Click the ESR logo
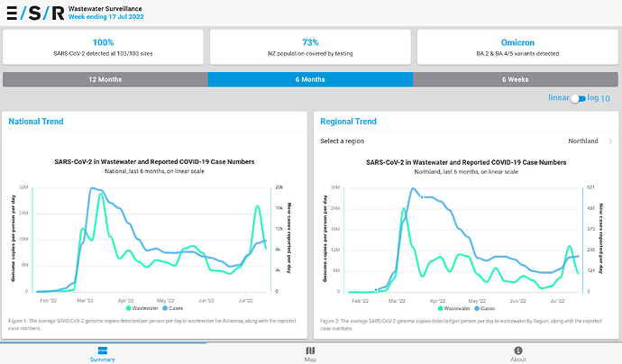622x364 pixels. coord(34,13)
